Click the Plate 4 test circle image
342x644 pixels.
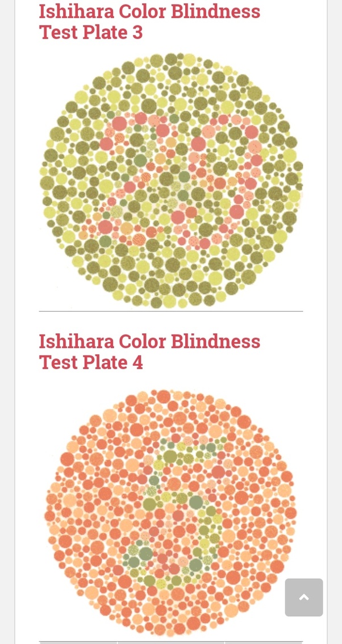[170, 511]
